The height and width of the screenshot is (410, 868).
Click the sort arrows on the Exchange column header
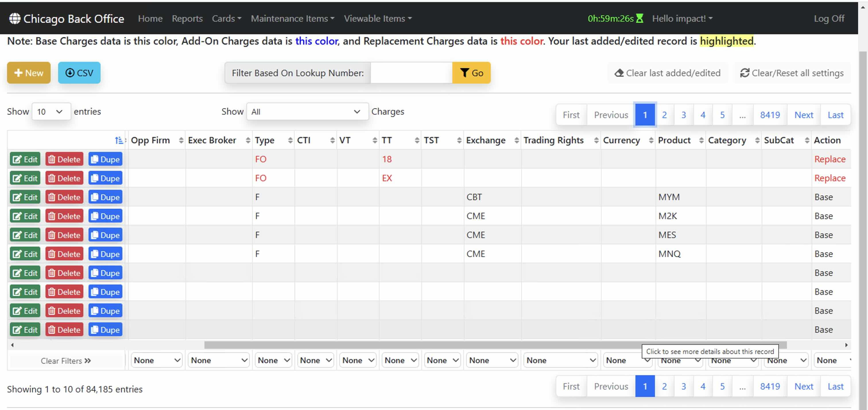(517, 140)
